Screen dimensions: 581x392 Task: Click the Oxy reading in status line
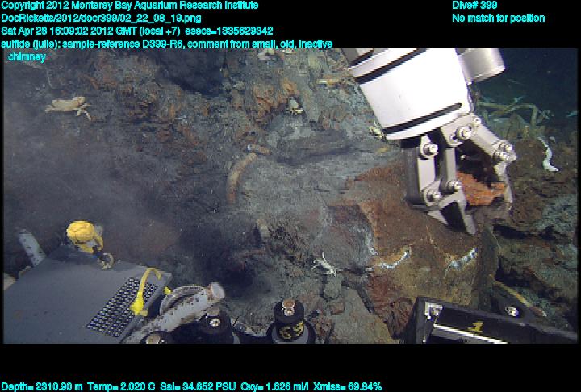[x=281, y=386]
